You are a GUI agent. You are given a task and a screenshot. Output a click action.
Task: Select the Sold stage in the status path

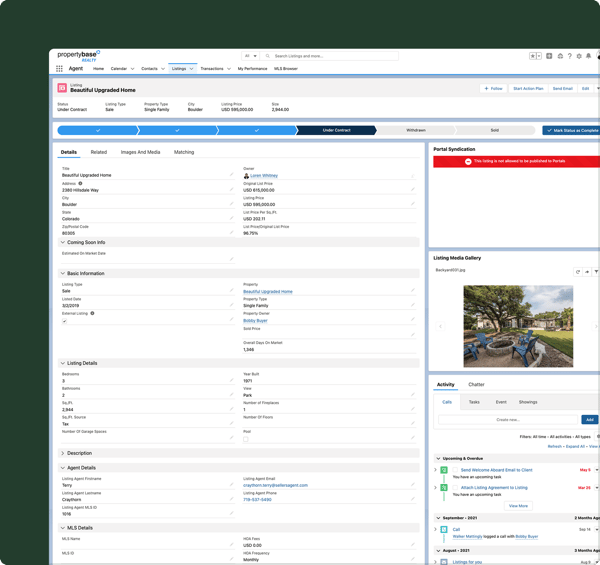point(495,130)
